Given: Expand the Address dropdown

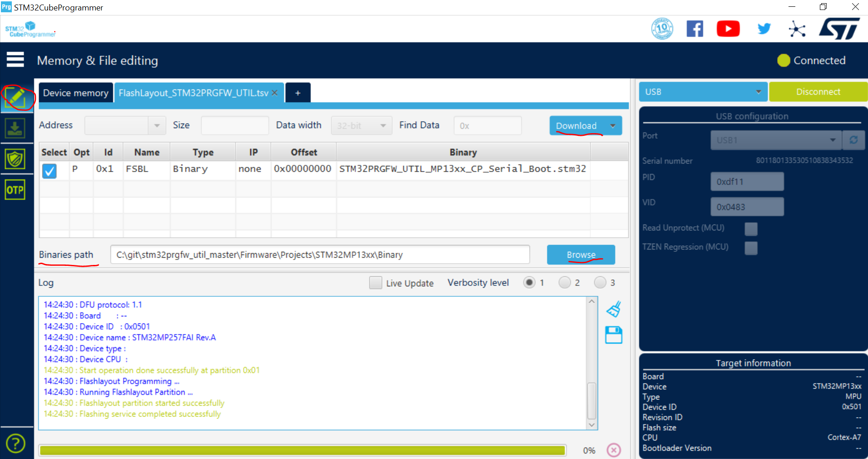Looking at the screenshot, I should (x=157, y=125).
